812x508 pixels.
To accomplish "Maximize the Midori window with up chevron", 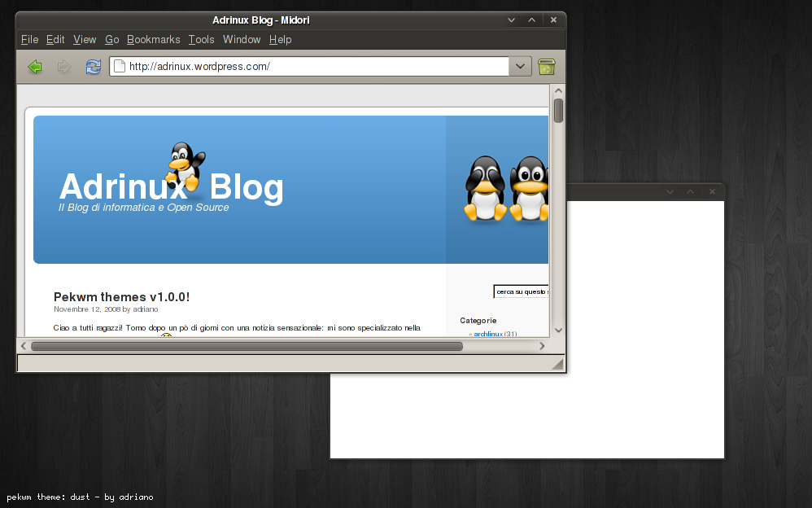I will [532, 20].
